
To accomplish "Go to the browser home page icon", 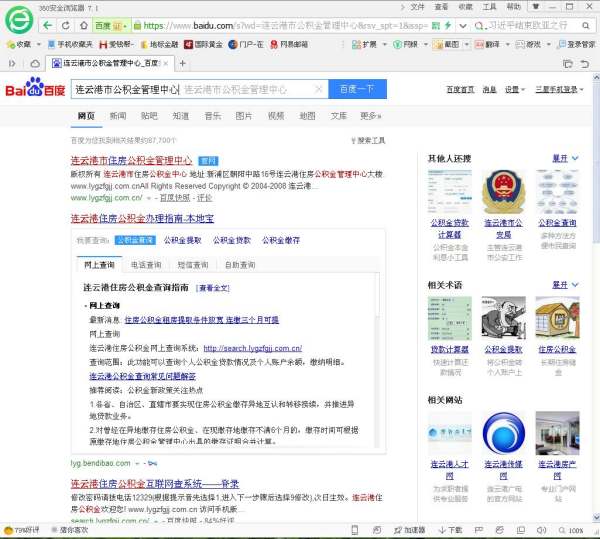I will 84,26.
